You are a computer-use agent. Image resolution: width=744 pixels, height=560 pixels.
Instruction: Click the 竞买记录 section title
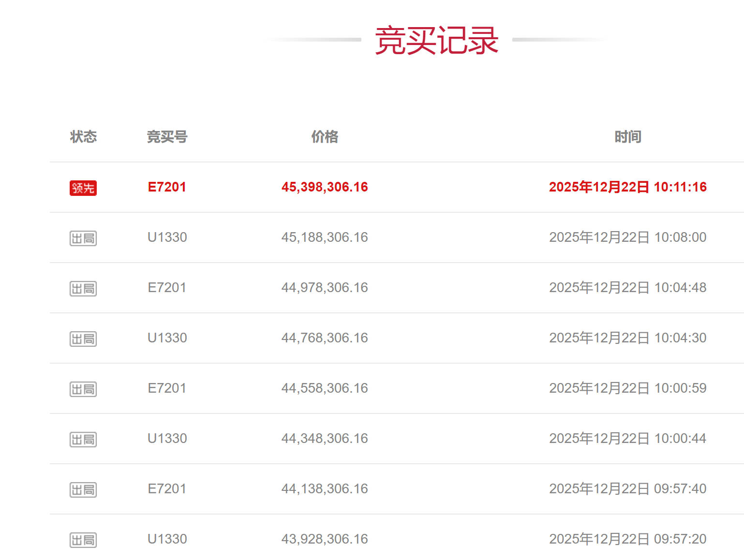[x=436, y=40]
